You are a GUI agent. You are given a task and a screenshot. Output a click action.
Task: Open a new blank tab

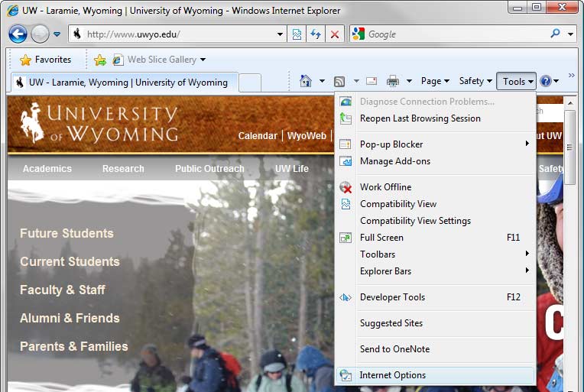[250, 83]
